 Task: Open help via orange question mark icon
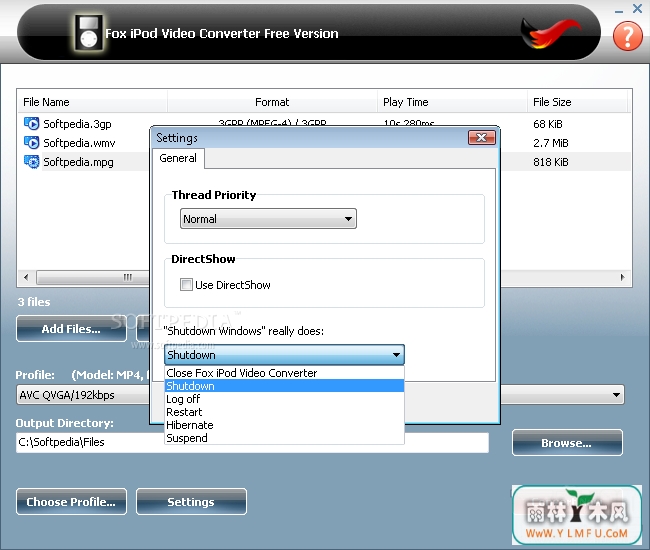(628, 36)
